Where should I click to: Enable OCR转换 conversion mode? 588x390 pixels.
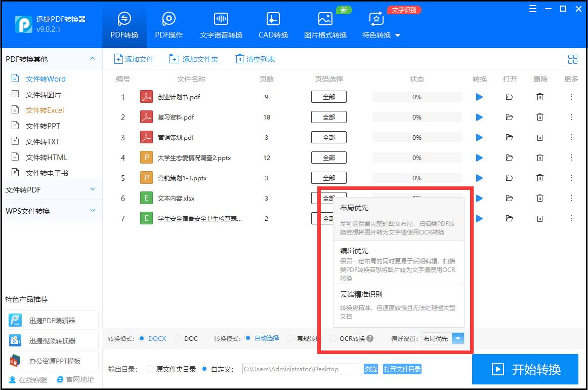pos(333,338)
